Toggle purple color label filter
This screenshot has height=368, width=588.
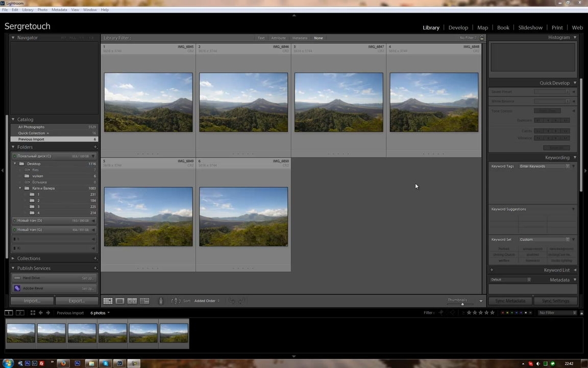[x=521, y=313]
